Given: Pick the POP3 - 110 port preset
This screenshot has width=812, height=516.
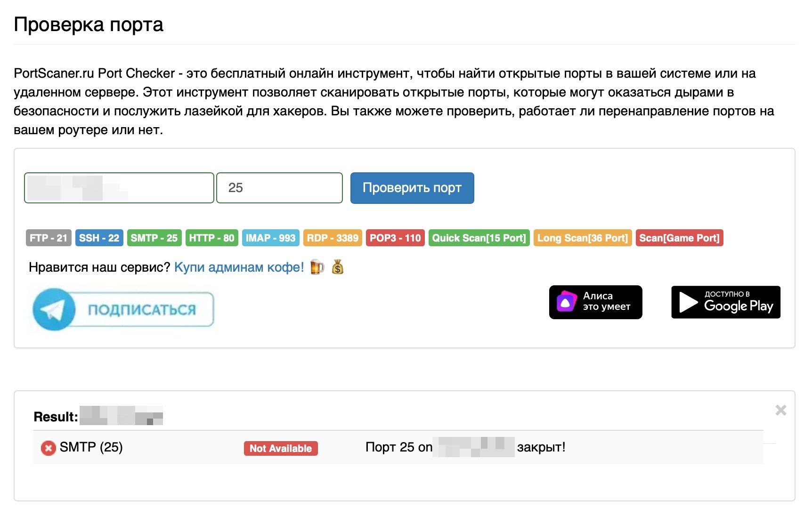Looking at the screenshot, I should (395, 238).
